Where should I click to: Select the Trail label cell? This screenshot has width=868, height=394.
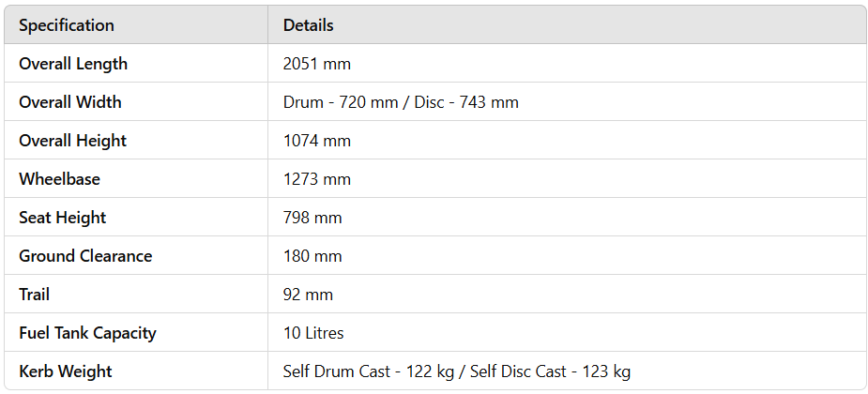tap(35, 295)
